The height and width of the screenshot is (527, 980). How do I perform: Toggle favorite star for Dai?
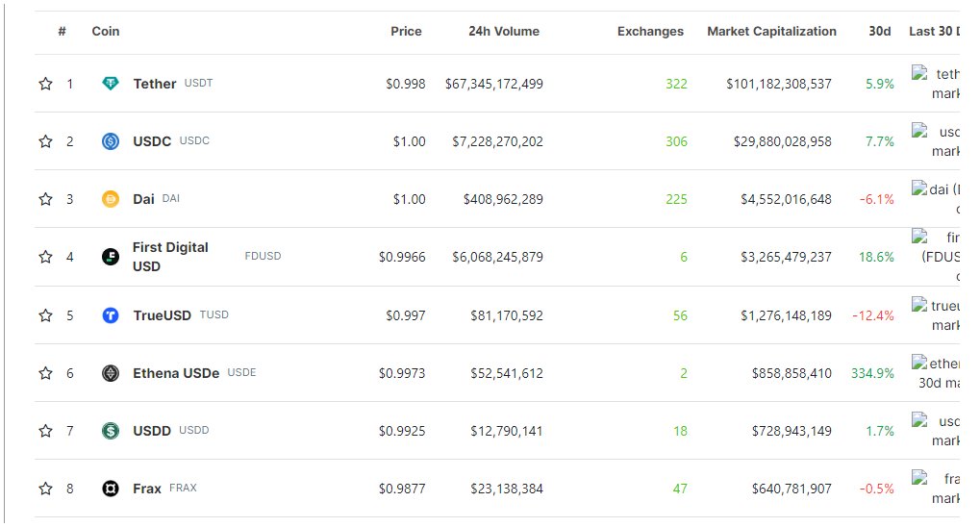[x=45, y=199]
